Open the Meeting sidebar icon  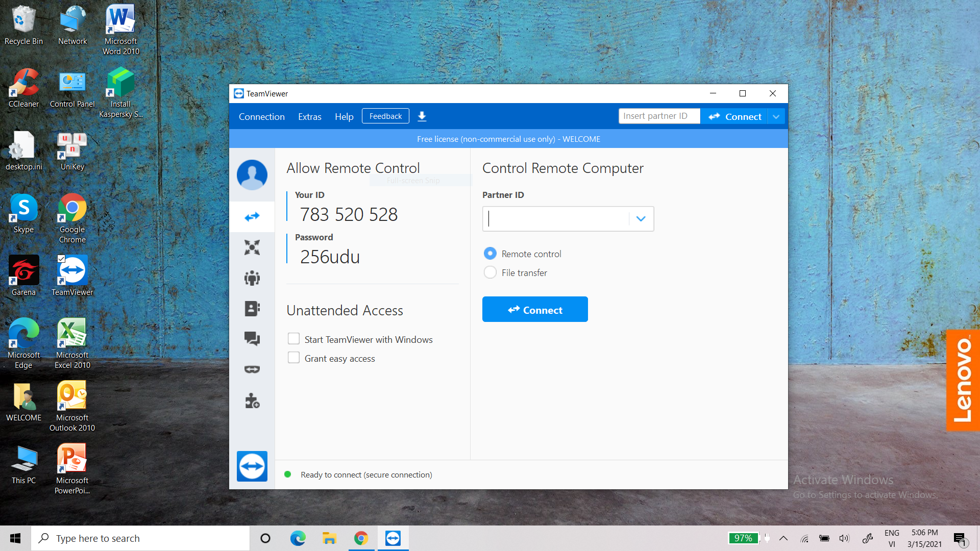(x=252, y=278)
